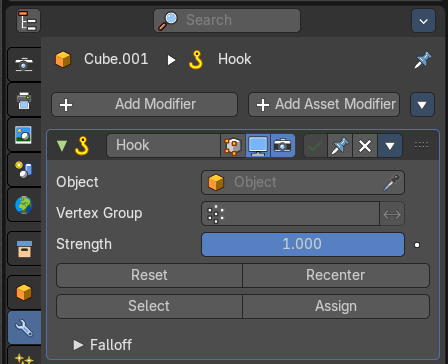Click the Add Asset Modifier button
The width and height of the screenshot is (448, 364).
click(x=324, y=104)
